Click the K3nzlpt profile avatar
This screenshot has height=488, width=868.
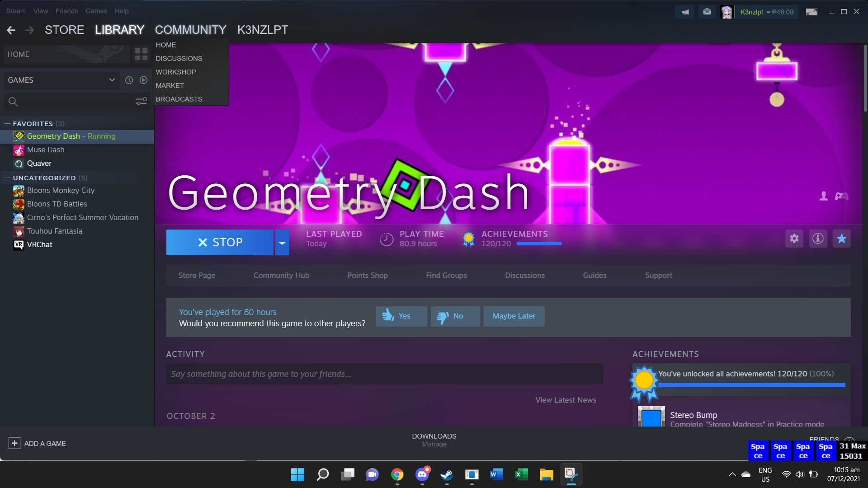coord(726,12)
